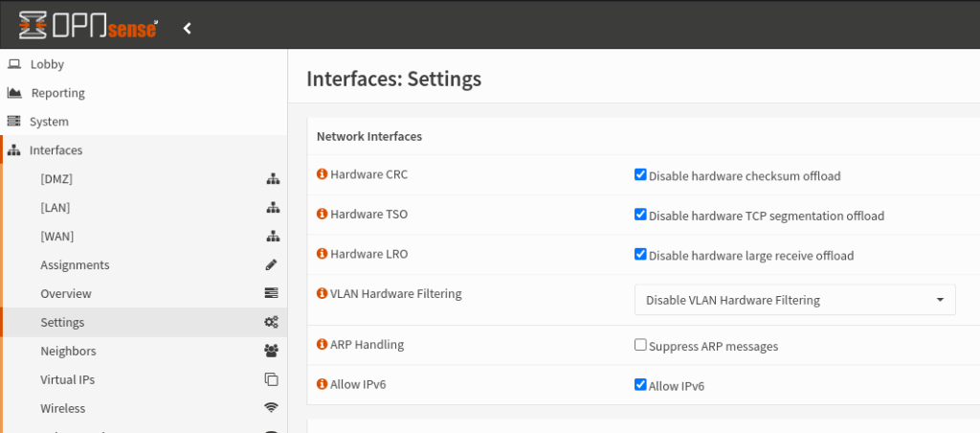980x433 pixels.
Task: Click the Allow IPv6 info icon
Action: coord(322,384)
